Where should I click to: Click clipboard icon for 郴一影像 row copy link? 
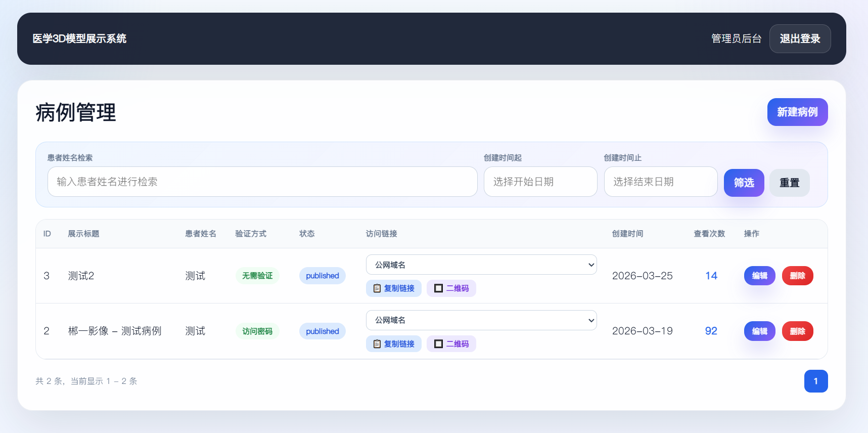pos(377,344)
